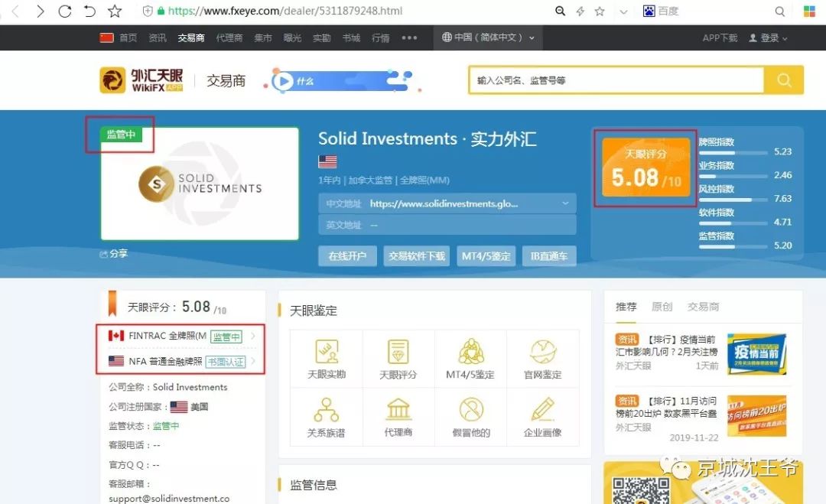
Task: Open the 登录 login dropdown
Action: pyautogui.click(x=768, y=37)
